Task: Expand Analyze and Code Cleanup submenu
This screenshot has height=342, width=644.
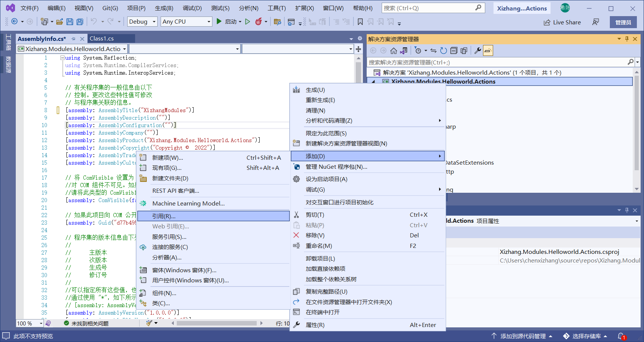Action: point(368,121)
